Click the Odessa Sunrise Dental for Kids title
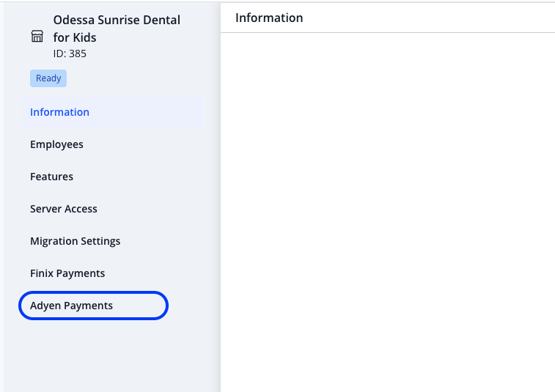The height and width of the screenshot is (392, 555). tap(117, 29)
